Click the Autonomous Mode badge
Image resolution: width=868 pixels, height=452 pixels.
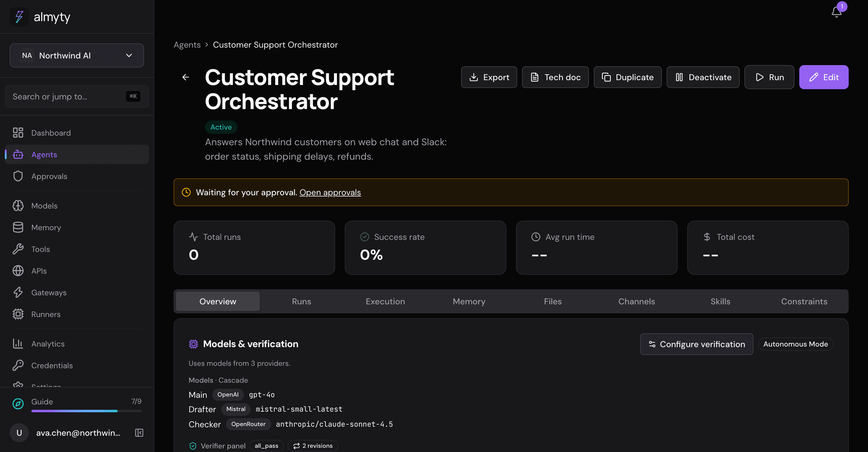pos(796,344)
